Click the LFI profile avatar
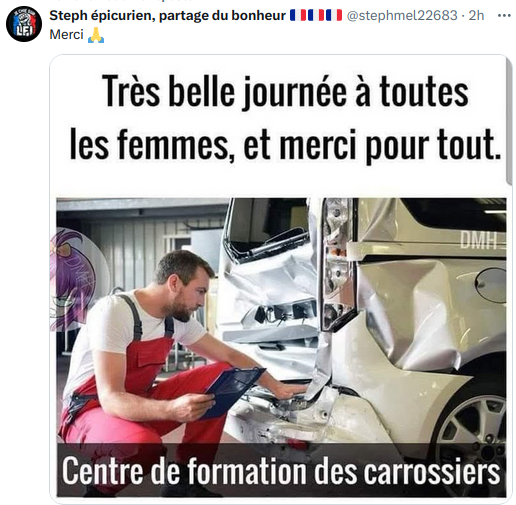Viewport: 516px width, 505px height. [x=24, y=24]
